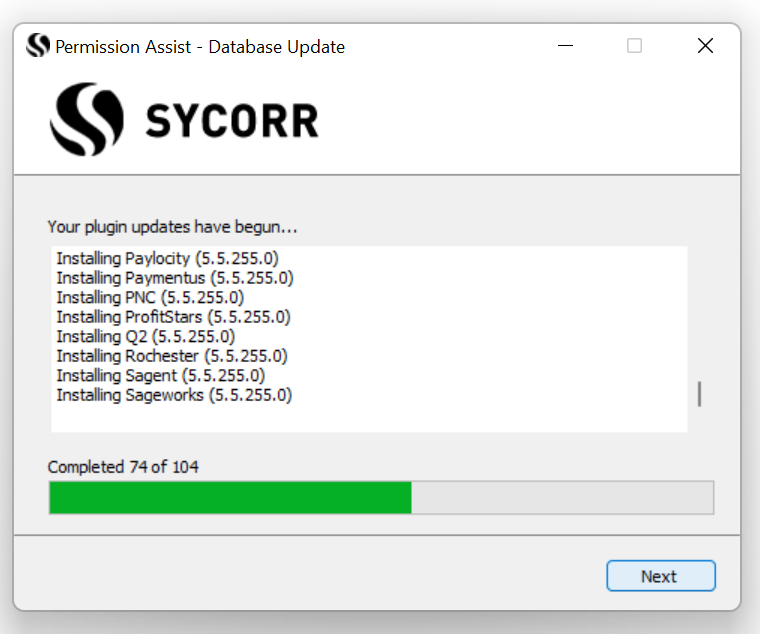The width and height of the screenshot is (760, 634).
Task: Click the plugin updates have begun message
Action: pos(172,227)
